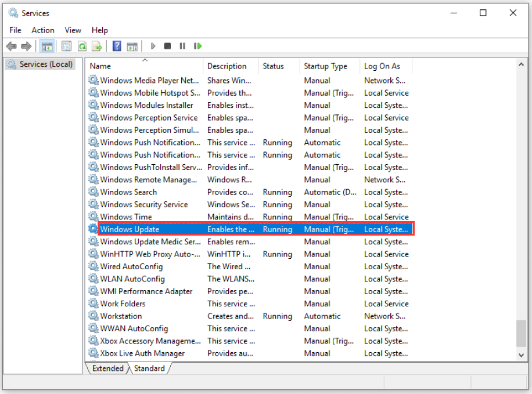Select the WMI Performance Adapter row

pos(249,291)
